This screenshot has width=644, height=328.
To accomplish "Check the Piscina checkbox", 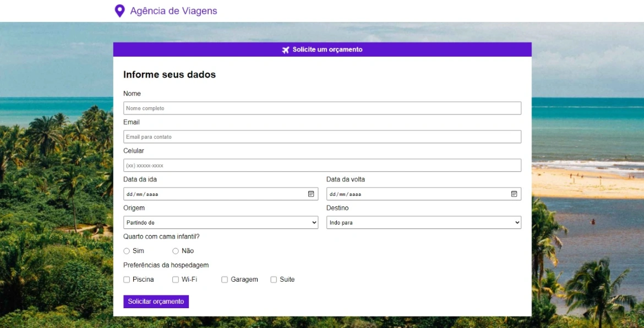I will coord(127,280).
